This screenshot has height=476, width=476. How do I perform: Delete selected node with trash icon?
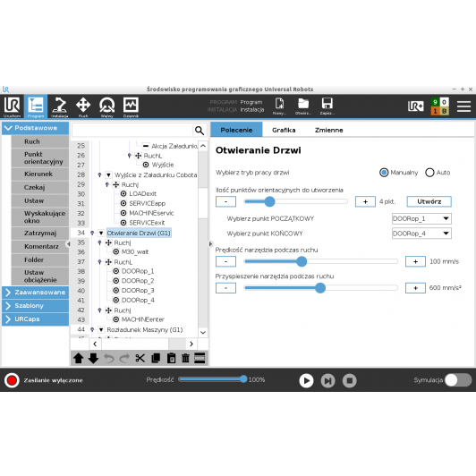tap(185, 358)
